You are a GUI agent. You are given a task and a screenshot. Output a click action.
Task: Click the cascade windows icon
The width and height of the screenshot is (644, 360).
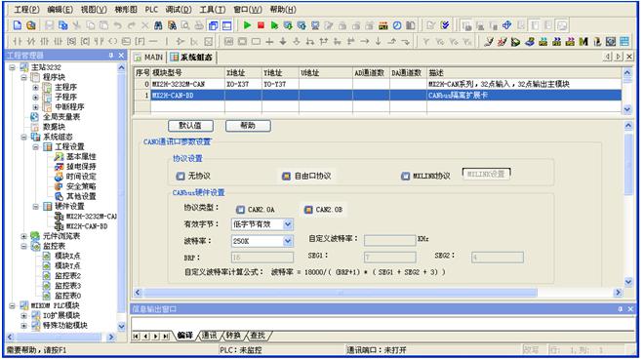click(x=213, y=25)
